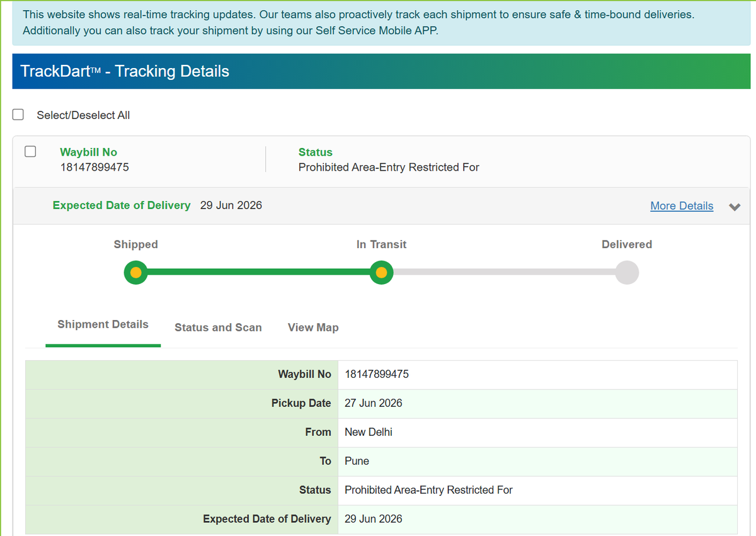Click the 'From' row label
The height and width of the screenshot is (536, 756).
(318, 432)
